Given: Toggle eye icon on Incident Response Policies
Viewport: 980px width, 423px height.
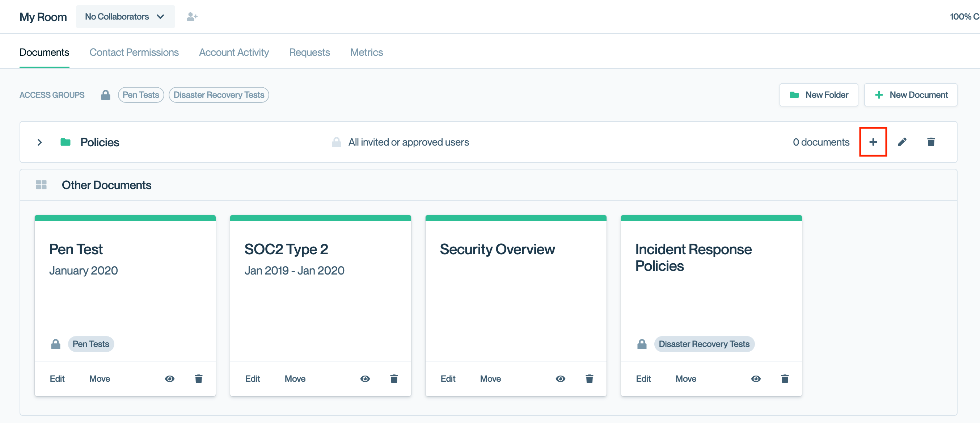Looking at the screenshot, I should click(756, 378).
